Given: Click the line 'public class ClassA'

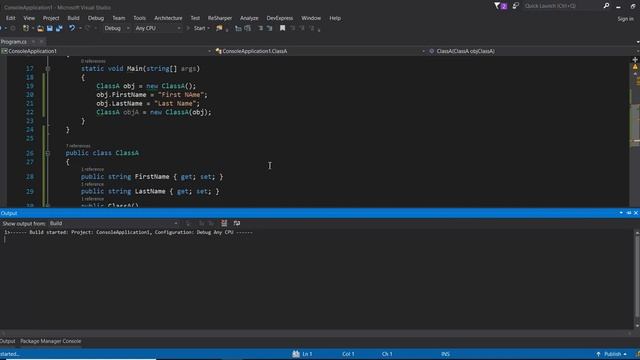Looking at the screenshot, I should [x=102, y=153].
